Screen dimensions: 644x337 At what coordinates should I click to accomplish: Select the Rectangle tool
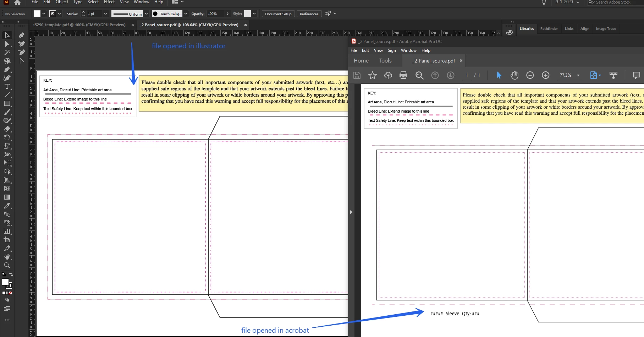coord(7,103)
